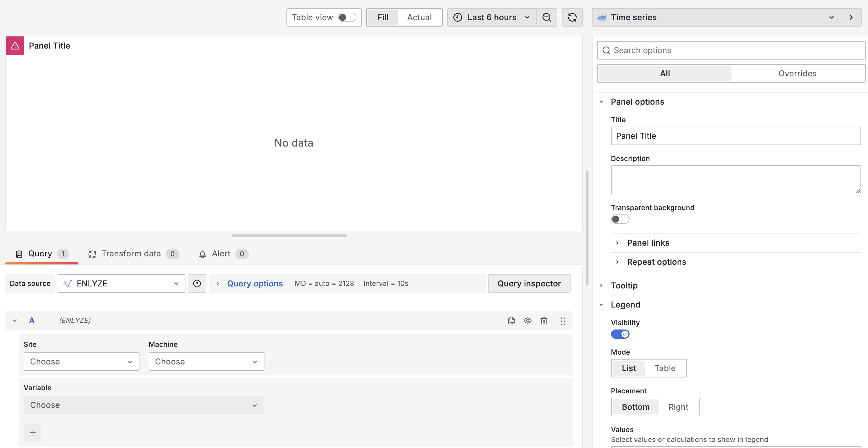Click the drag handle of query A
The width and height of the screenshot is (868, 448).
click(x=563, y=321)
